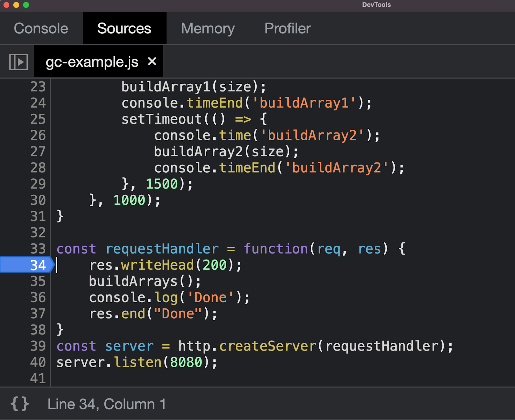Image resolution: width=515 pixels, height=420 pixels.
Task: Remove the breakpoint on line 34
Action: pyautogui.click(x=38, y=265)
